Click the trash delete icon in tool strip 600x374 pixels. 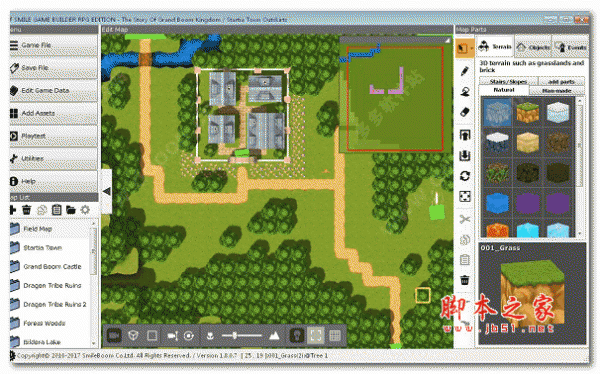point(465,280)
